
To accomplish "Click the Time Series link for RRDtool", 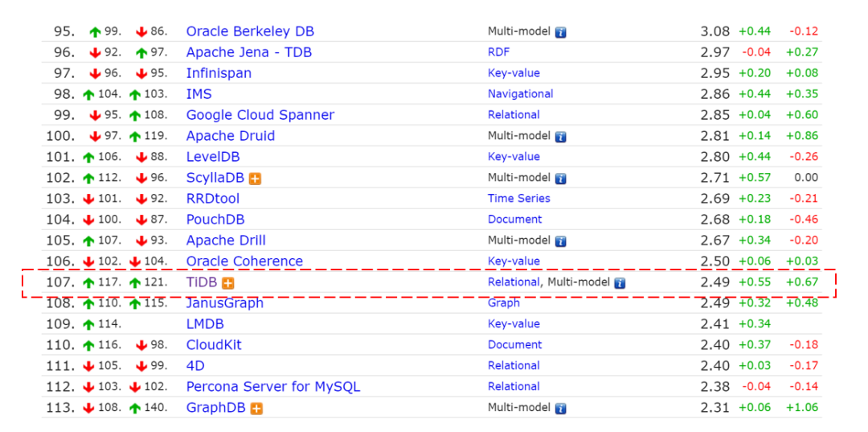I will (x=519, y=198).
